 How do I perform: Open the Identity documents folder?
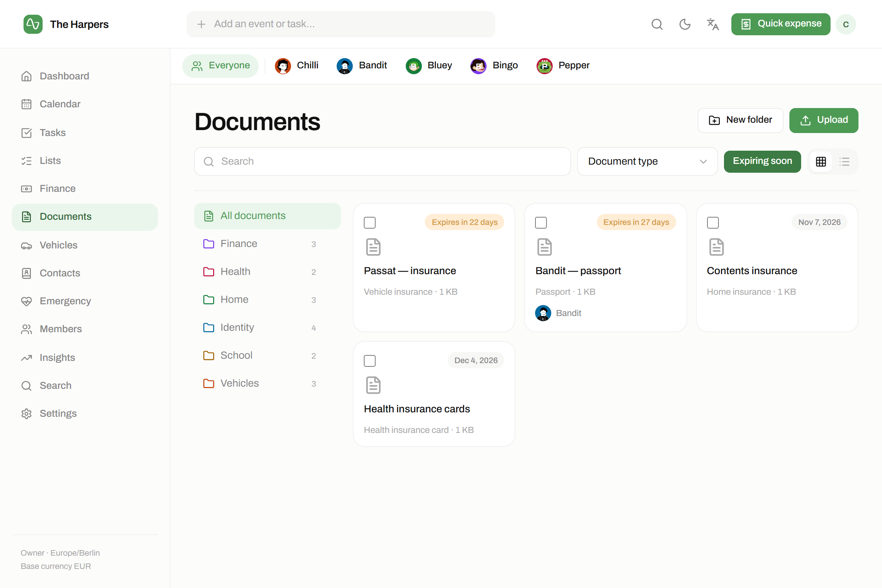click(x=267, y=328)
